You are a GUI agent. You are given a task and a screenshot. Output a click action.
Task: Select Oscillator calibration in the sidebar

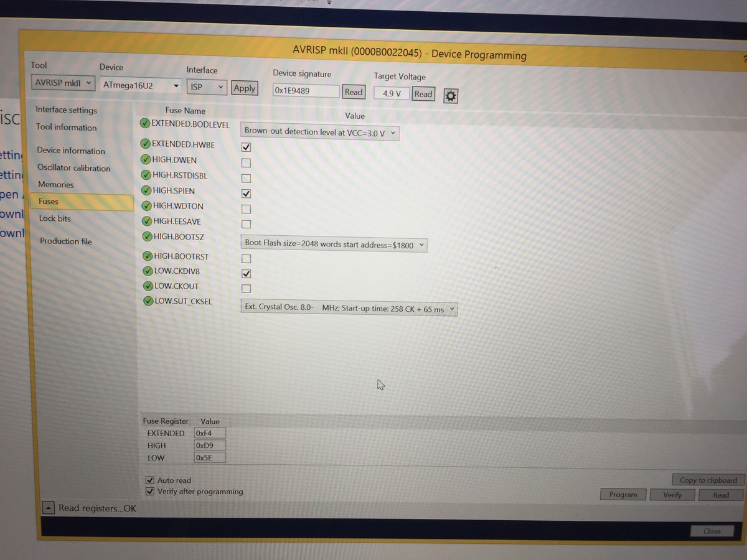point(74,168)
